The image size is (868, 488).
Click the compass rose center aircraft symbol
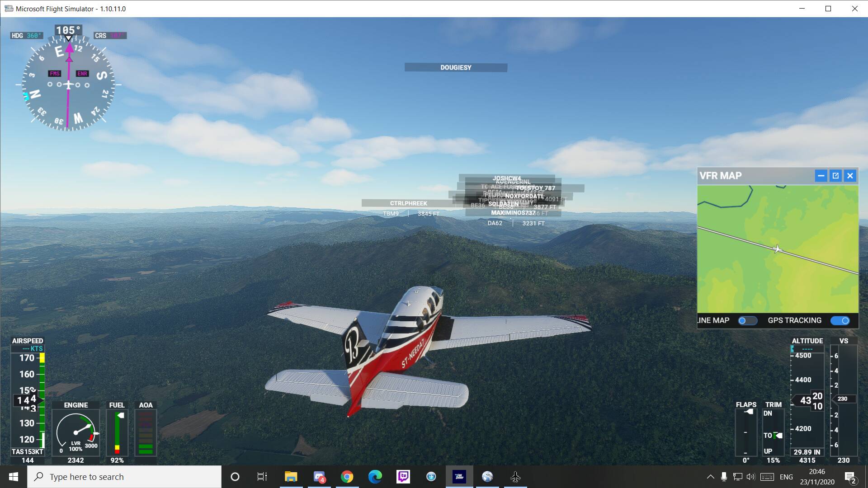(x=68, y=84)
